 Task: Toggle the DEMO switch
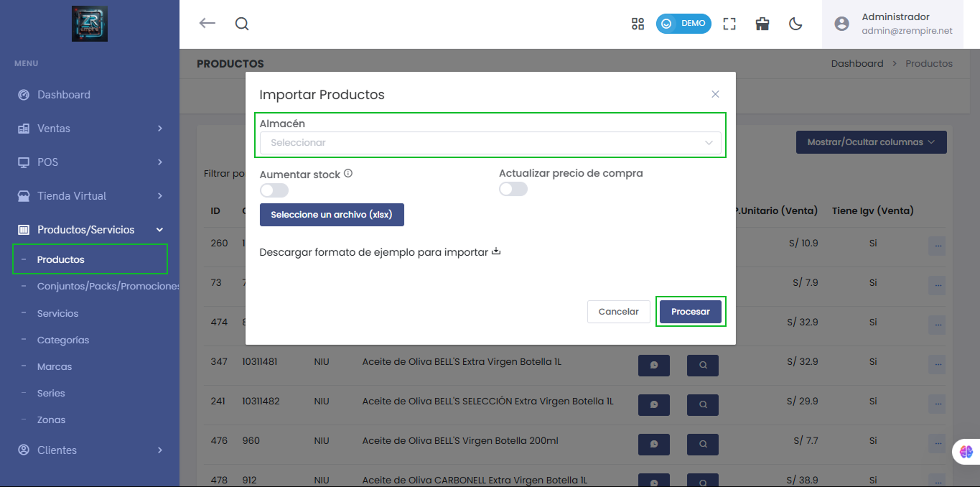pyautogui.click(x=683, y=24)
